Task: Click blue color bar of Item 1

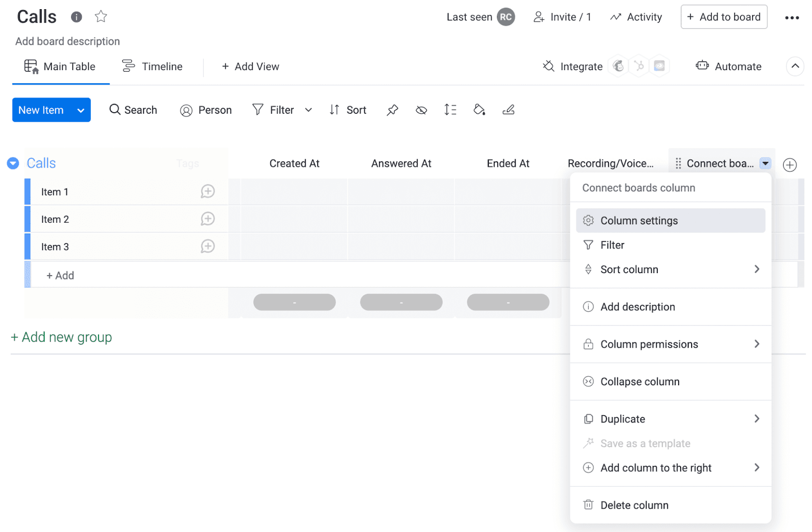Action: (27, 192)
